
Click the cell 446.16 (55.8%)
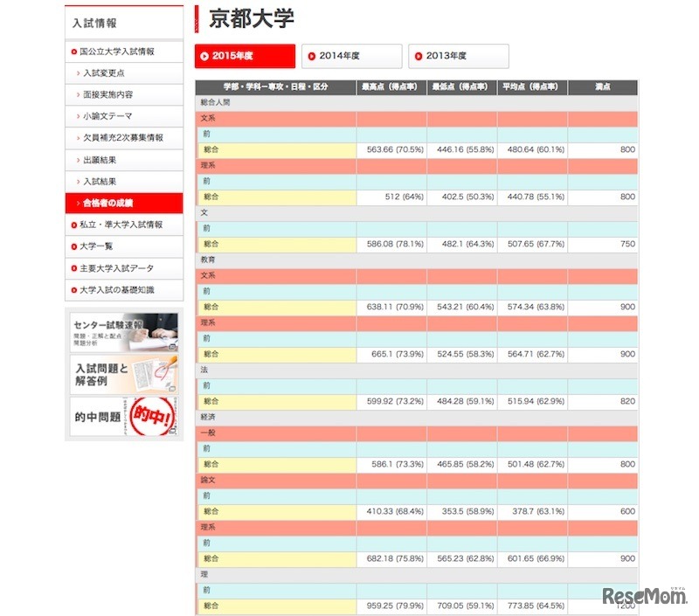tap(462, 149)
